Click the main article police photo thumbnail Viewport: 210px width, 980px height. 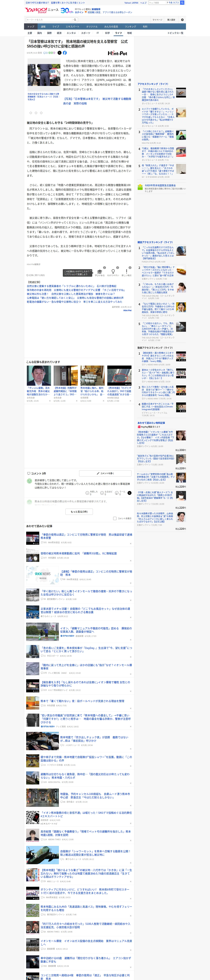coord(44,75)
